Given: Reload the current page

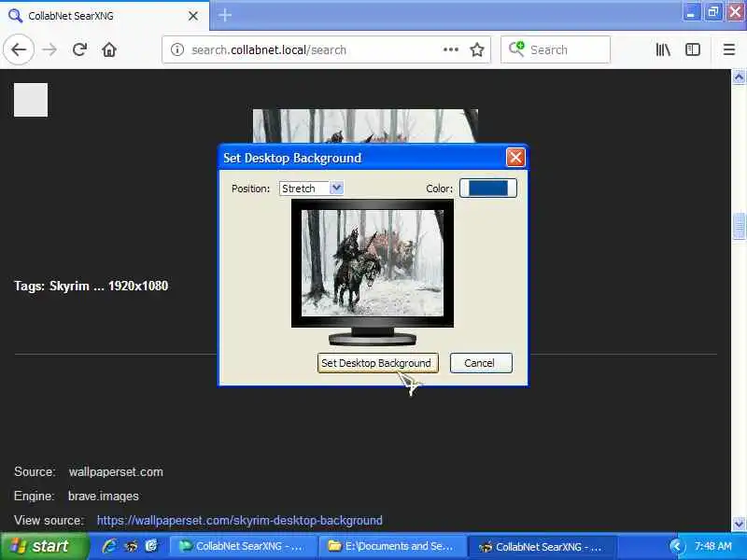Looking at the screenshot, I should tap(79, 49).
